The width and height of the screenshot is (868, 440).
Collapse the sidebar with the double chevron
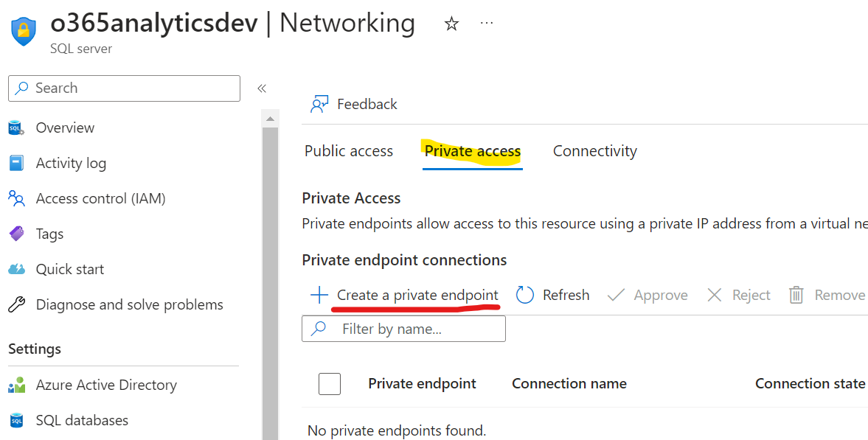pos(262,88)
